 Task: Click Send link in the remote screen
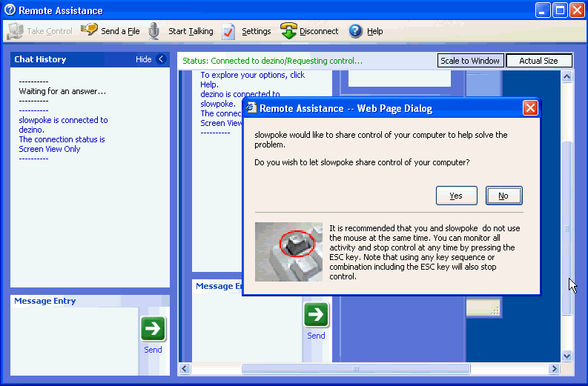pyautogui.click(x=316, y=336)
